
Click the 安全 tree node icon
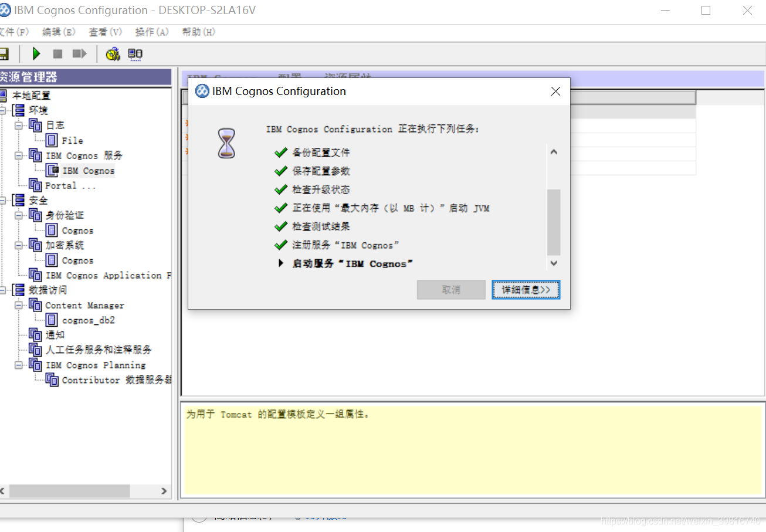19,201
